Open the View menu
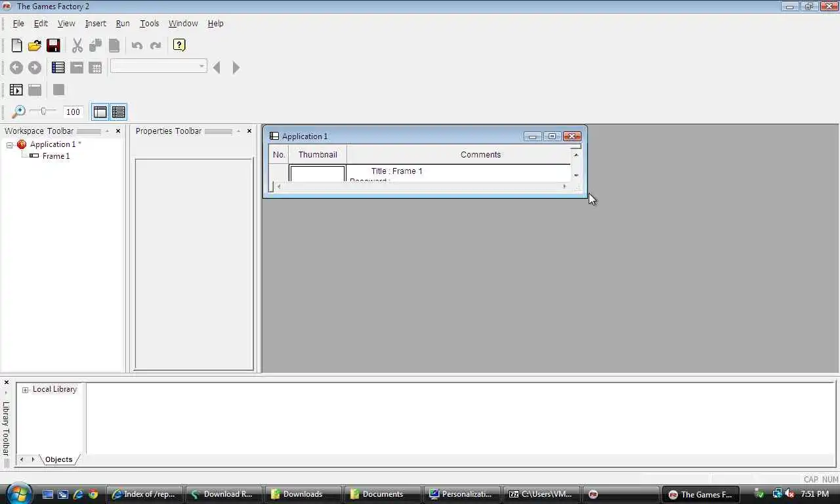Image resolution: width=840 pixels, height=504 pixels. 66,24
